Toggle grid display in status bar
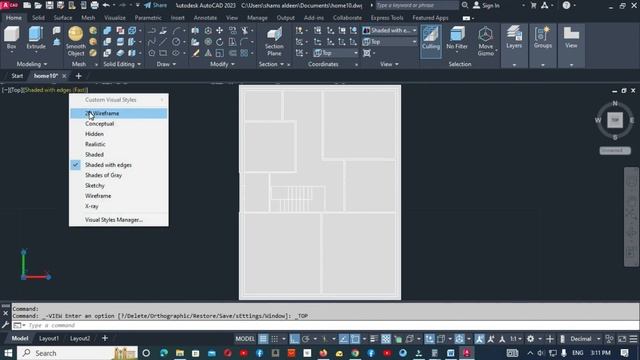Image resolution: width=640 pixels, height=360 pixels. pyautogui.click(x=263, y=339)
